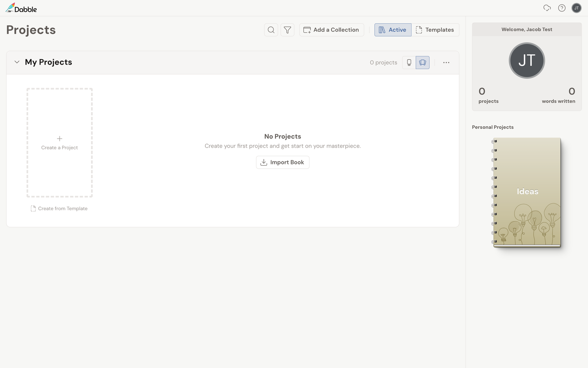Open the JT account avatar in header
This screenshot has width=588, height=368.
tap(577, 8)
